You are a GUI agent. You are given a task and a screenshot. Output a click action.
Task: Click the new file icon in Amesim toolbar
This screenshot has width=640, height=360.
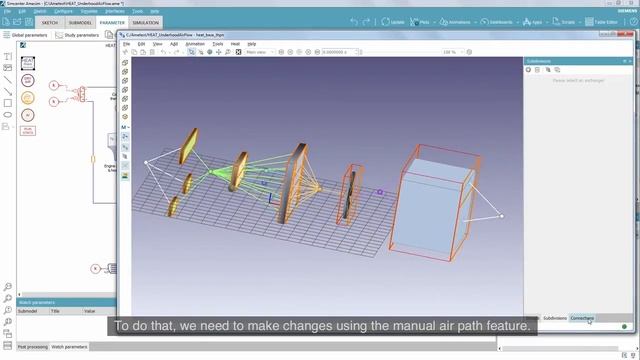pos(6,22)
